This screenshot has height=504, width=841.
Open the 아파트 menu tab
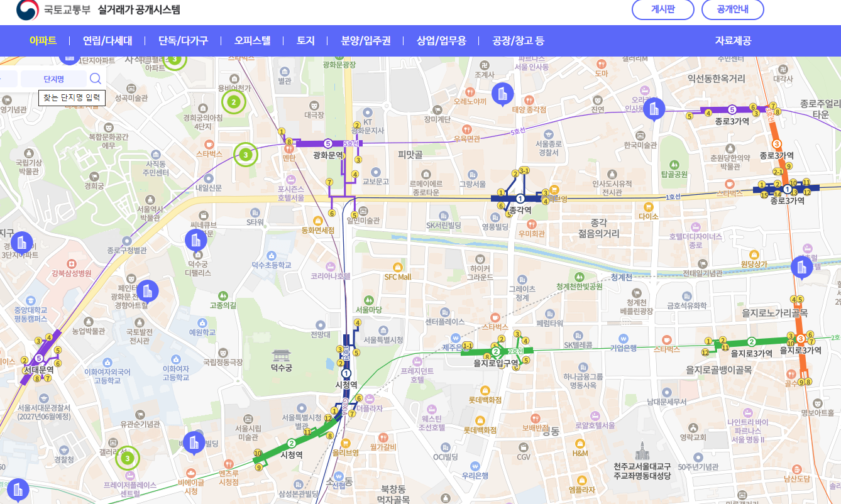click(43, 41)
